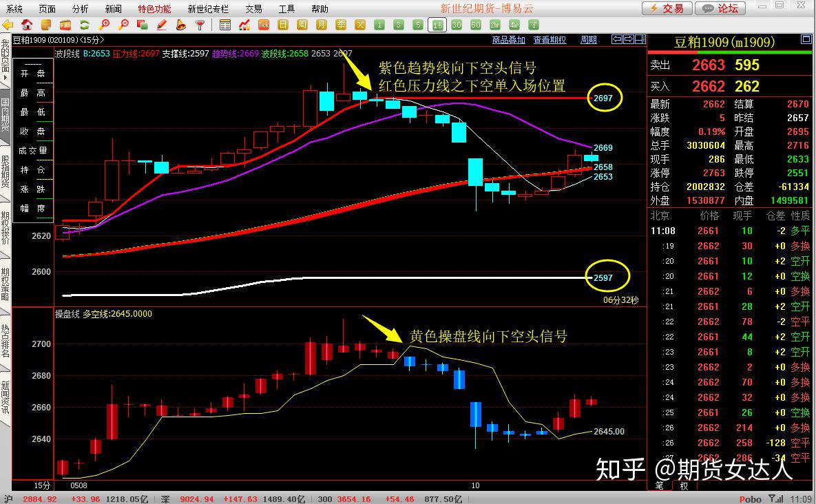Viewport: 816px width, 504px height.
Task: Open the quote table list icon
Action: point(224,25)
